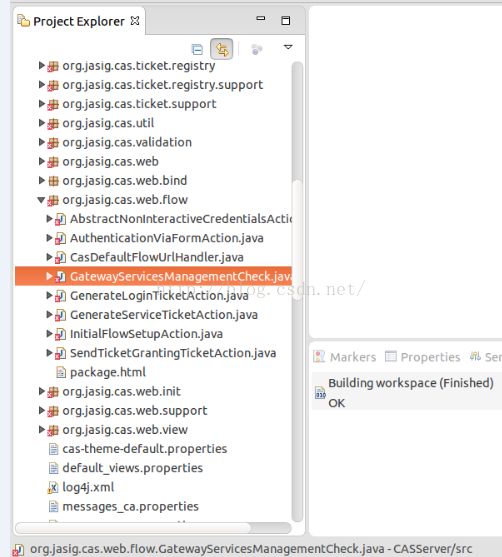Click Java file icon of AuthenticationViaFormAction.java
Screen dimensions: 502x557
pyautogui.click(x=60, y=238)
